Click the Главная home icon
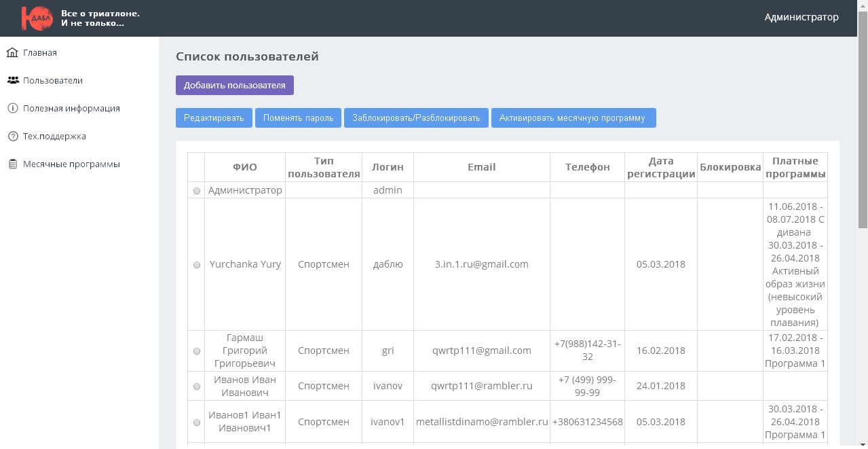This screenshot has height=449, width=868. 12,52
